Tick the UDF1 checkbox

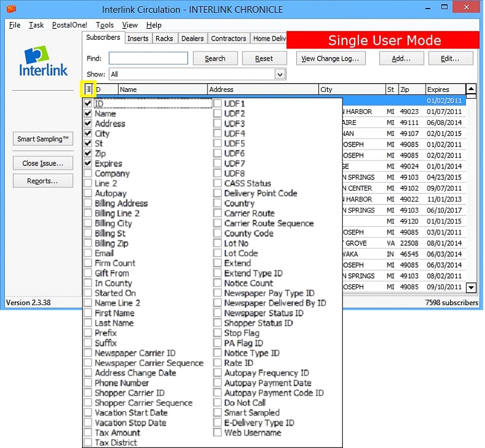pyautogui.click(x=217, y=103)
